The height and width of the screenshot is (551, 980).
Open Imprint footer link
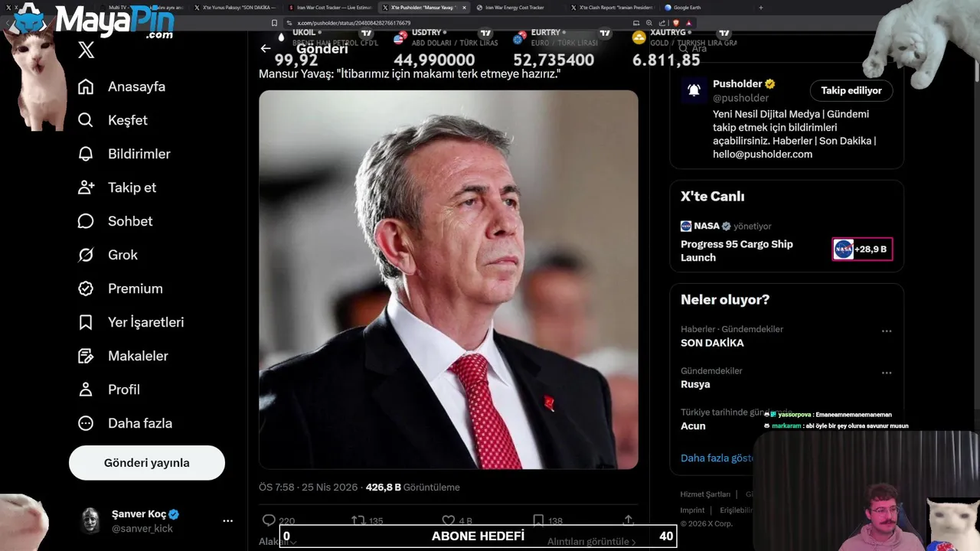(692, 510)
